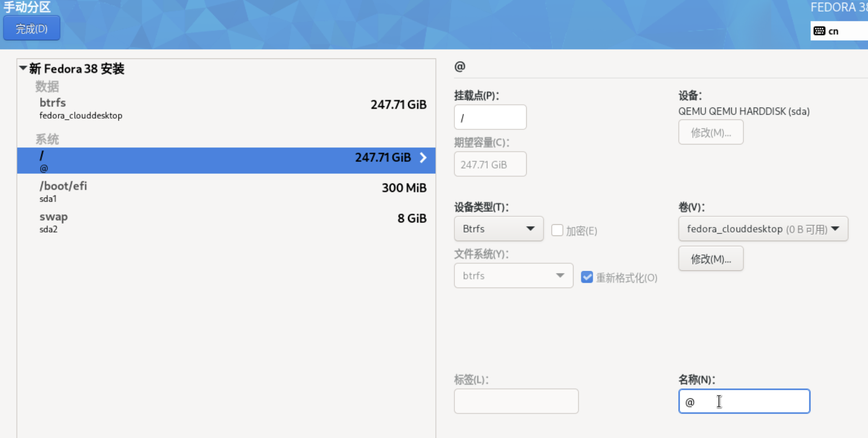868x438 pixels.
Task: Click the label (标签) input field
Action: click(516, 401)
